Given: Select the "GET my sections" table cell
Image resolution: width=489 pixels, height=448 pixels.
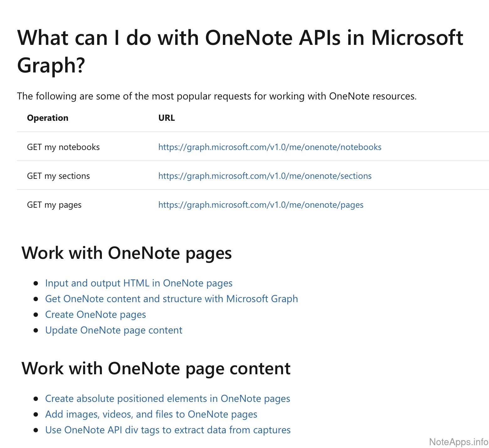Looking at the screenshot, I should [58, 176].
